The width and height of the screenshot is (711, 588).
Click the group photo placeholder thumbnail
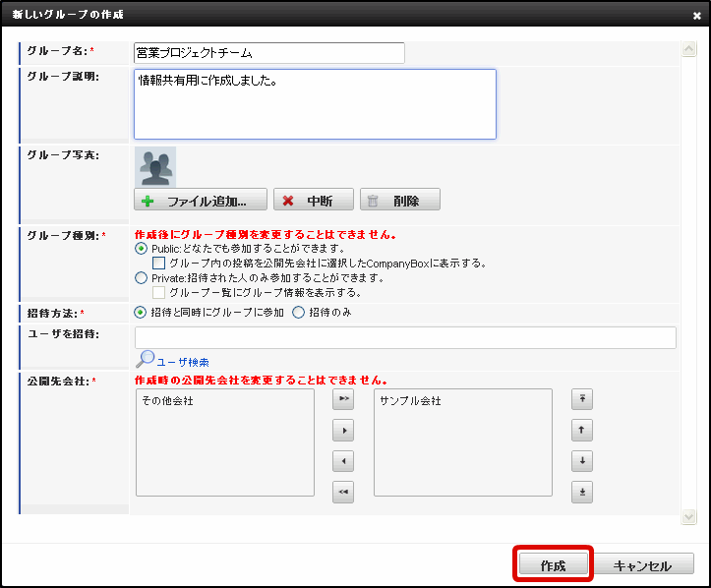[x=155, y=167]
